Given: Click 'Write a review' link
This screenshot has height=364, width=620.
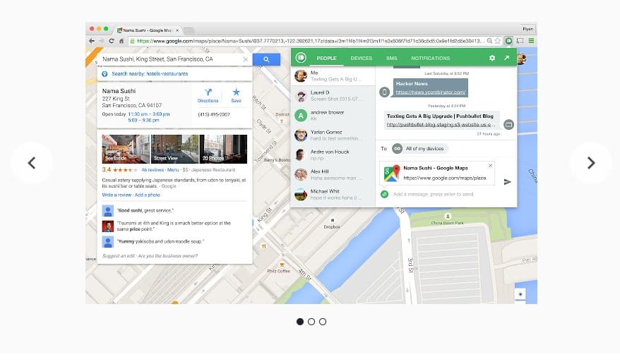Looking at the screenshot, I should 117,195.
